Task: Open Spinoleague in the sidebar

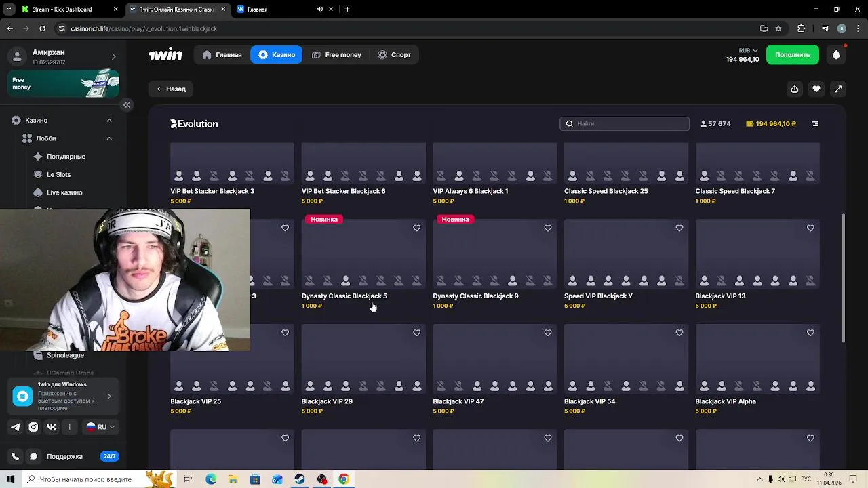Action: tap(65, 355)
